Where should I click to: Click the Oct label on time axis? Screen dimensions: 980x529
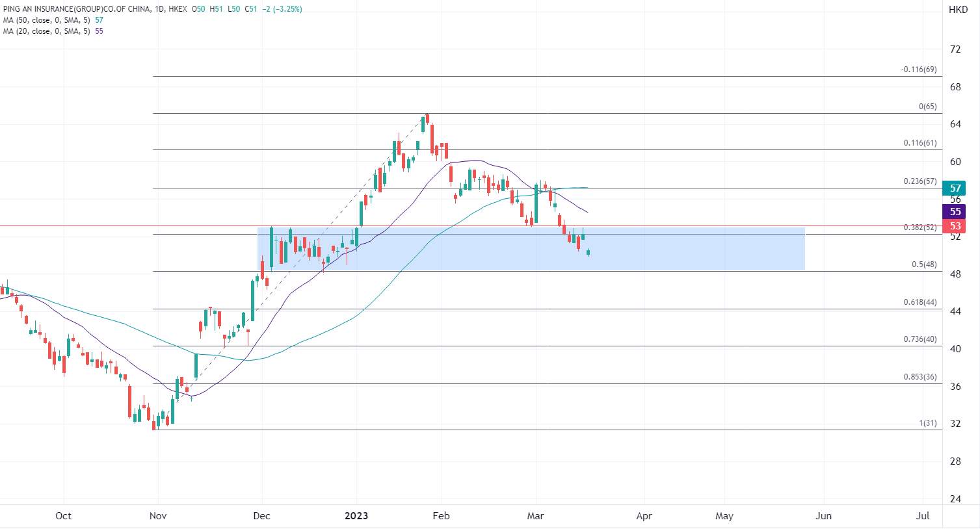pyautogui.click(x=63, y=516)
